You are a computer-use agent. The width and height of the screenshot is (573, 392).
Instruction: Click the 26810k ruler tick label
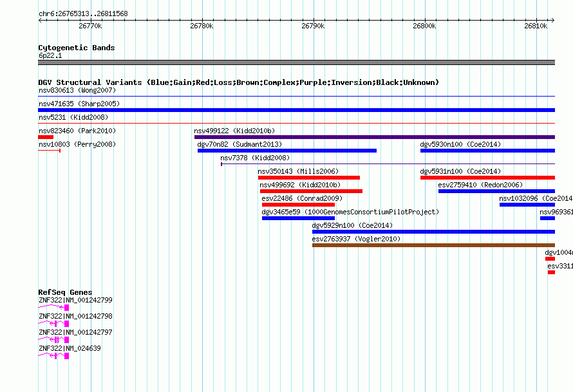click(x=536, y=26)
